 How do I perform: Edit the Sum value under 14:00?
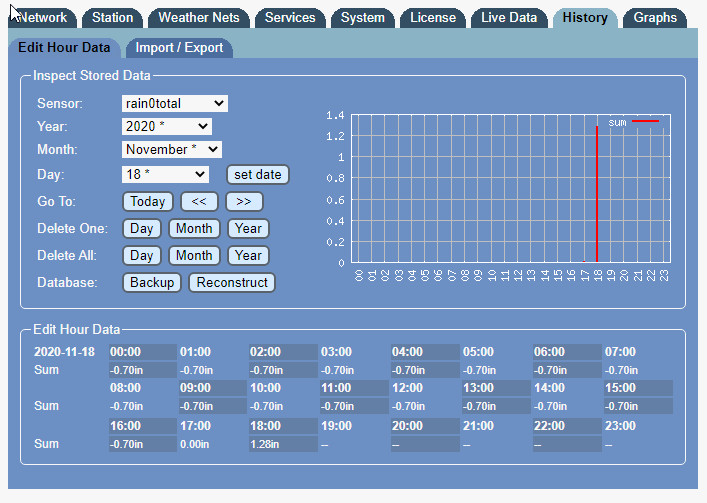[567, 406]
